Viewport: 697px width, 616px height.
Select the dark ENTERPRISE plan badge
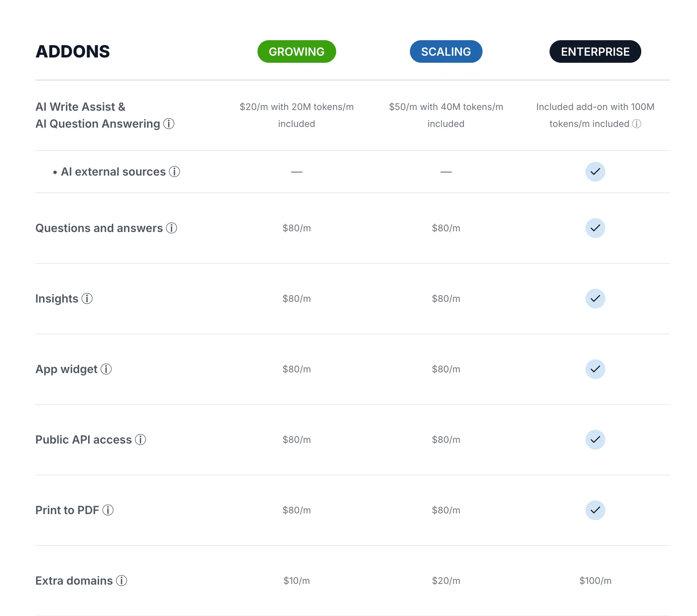tap(595, 51)
